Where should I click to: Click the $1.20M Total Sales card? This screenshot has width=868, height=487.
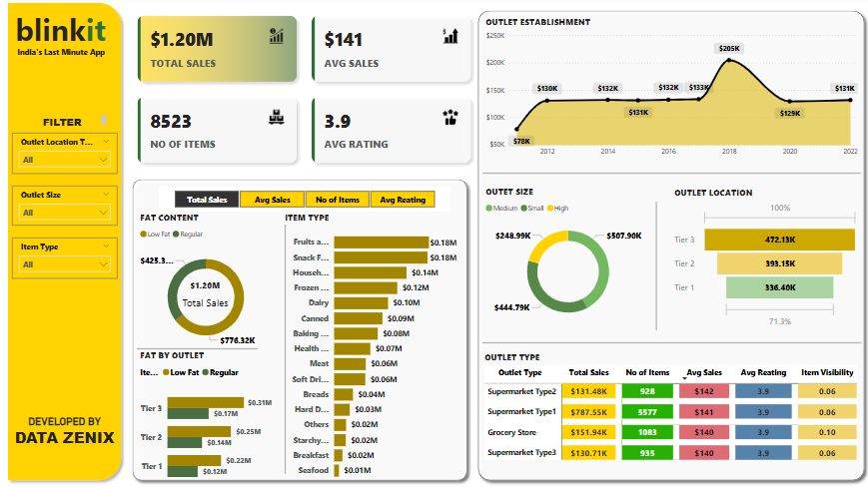218,49
